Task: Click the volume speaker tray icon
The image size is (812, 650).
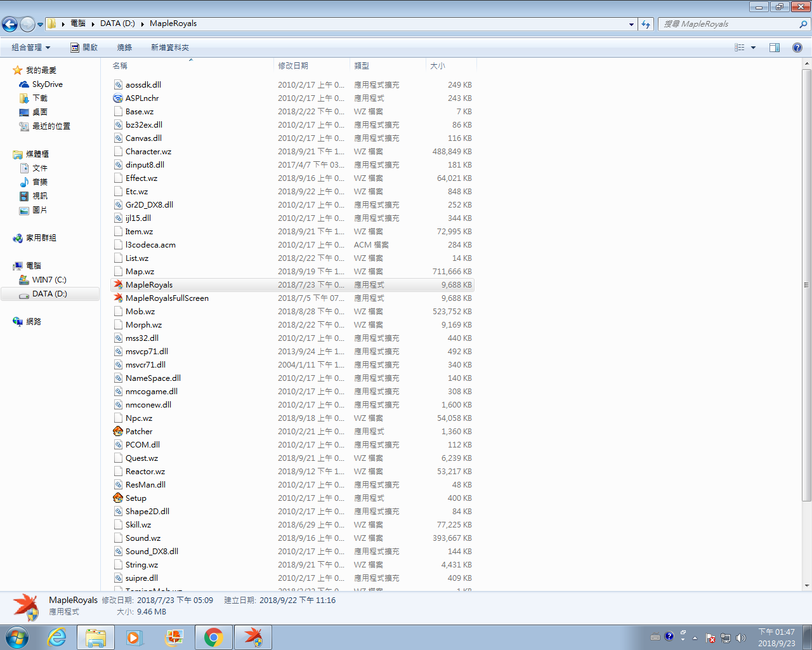Action: [740, 638]
